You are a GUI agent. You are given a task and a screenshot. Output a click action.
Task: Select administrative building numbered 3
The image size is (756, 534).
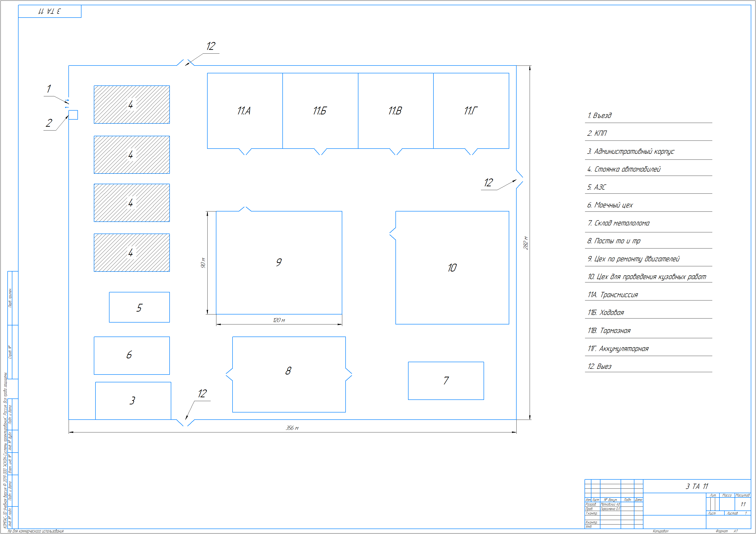point(133,401)
